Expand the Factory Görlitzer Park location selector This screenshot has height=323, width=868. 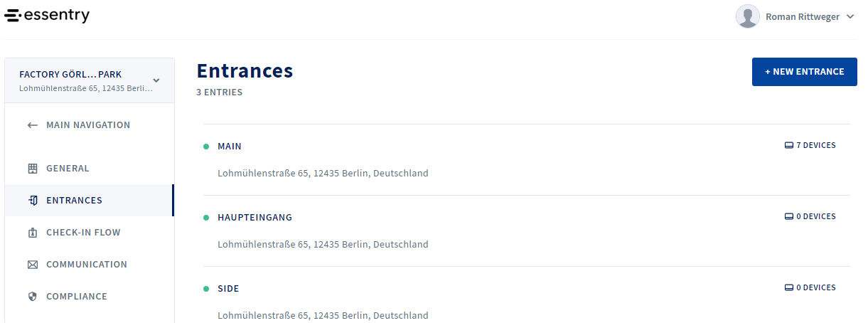click(x=90, y=80)
